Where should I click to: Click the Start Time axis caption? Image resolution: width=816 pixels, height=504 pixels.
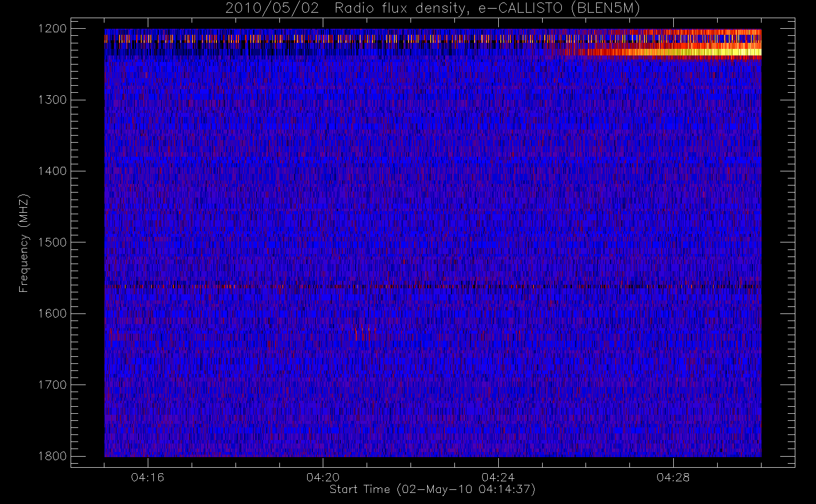pyautogui.click(x=432, y=489)
